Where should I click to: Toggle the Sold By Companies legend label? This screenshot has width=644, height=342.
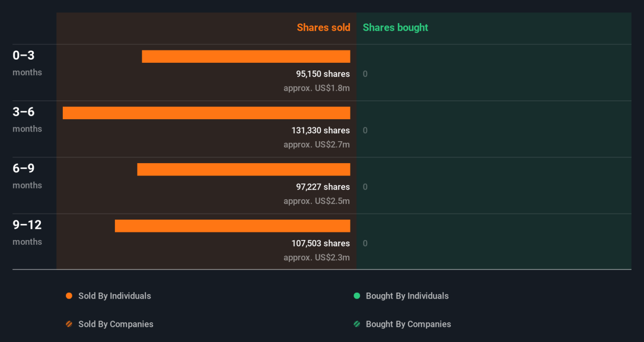(116, 324)
